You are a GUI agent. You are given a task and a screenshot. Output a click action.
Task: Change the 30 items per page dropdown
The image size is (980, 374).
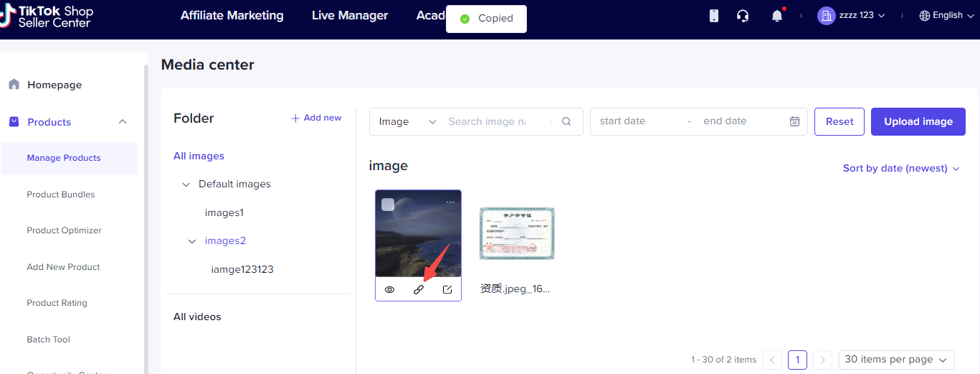pos(896,360)
